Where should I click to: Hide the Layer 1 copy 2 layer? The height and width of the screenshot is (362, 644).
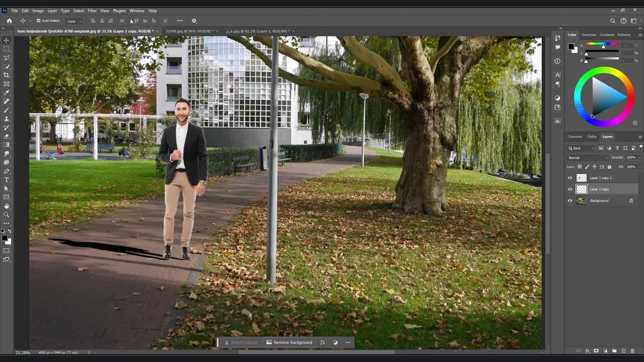pyautogui.click(x=570, y=178)
